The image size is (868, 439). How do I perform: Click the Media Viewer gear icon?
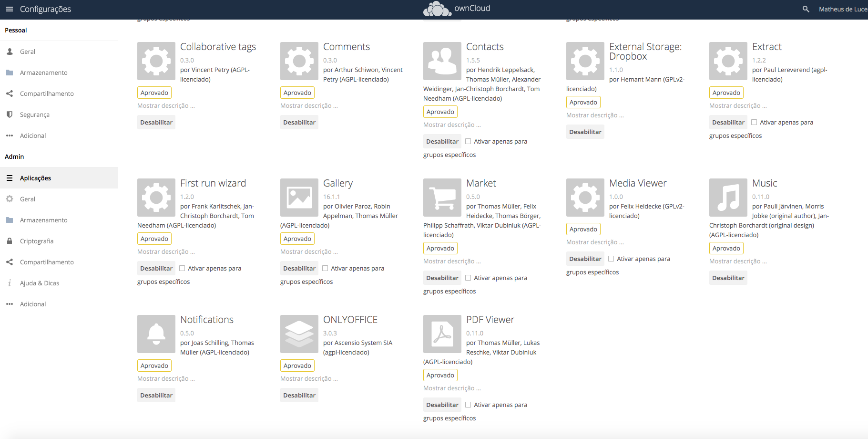[585, 198]
